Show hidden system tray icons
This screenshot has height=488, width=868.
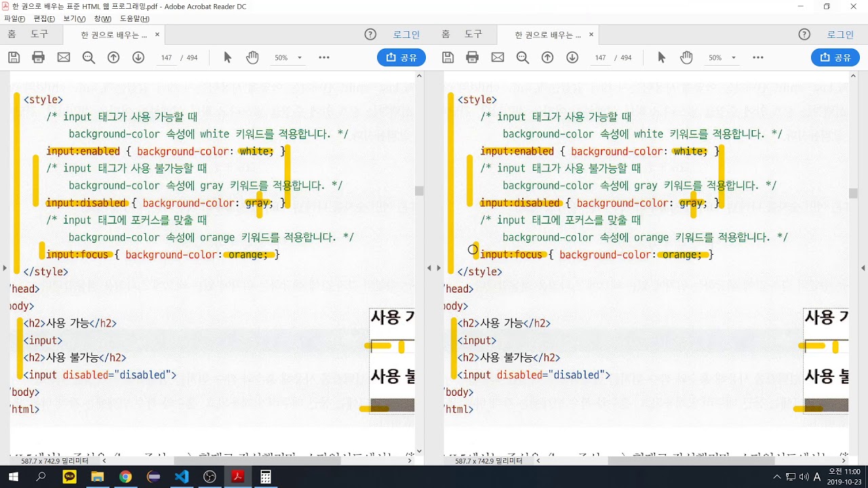tap(777, 477)
